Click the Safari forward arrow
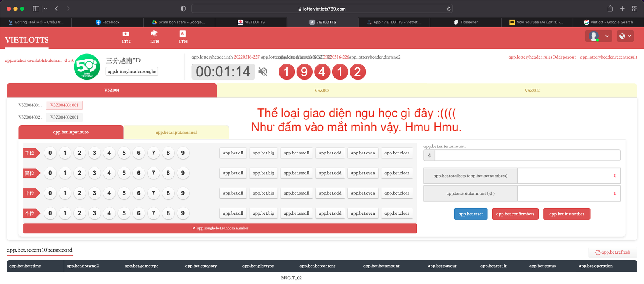The width and height of the screenshot is (644, 284). coord(68,9)
